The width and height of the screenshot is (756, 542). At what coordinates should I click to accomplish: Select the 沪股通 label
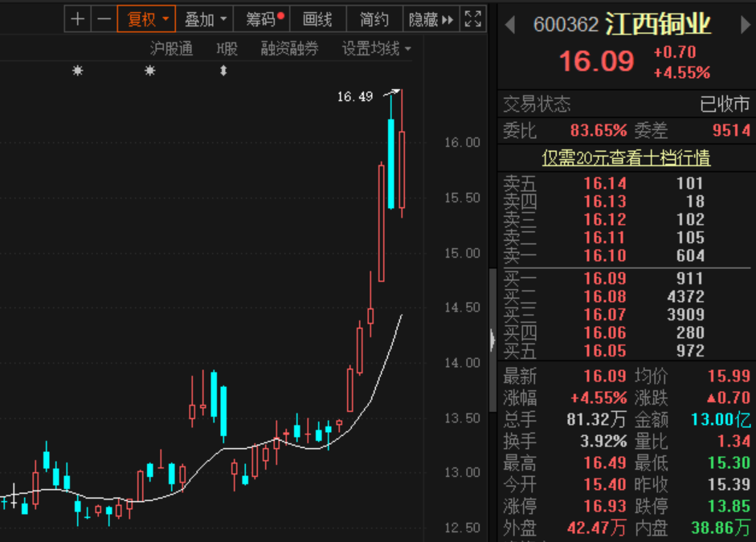click(x=171, y=49)
